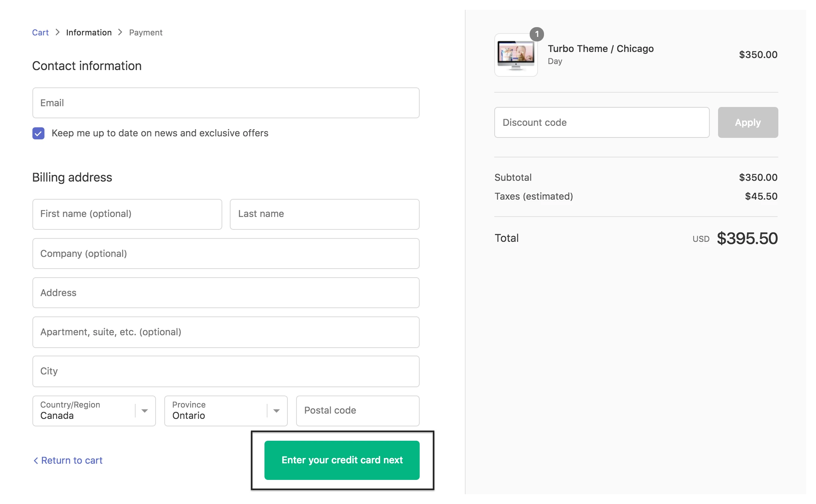The image size is (816, 504).
Task: Click the Contact information heading
Action: pos(87,66)
